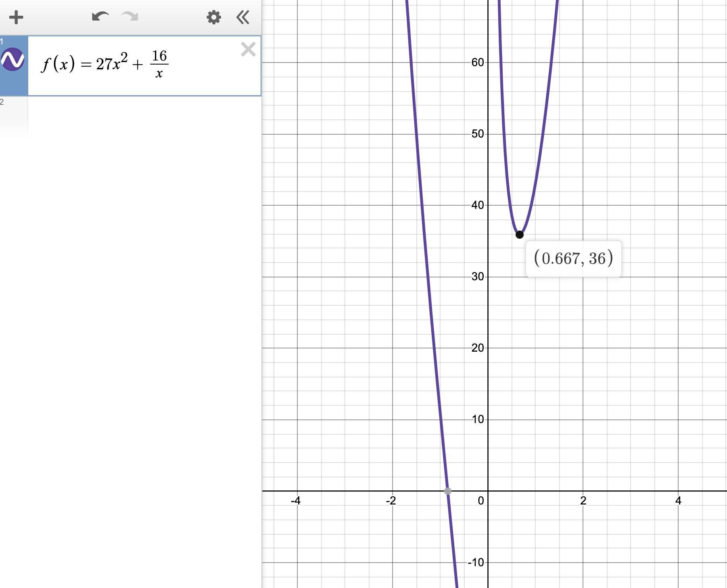Select the minimum point on the curve
Image resolution: width=727 pixels, height=588 pixels.
520,234
